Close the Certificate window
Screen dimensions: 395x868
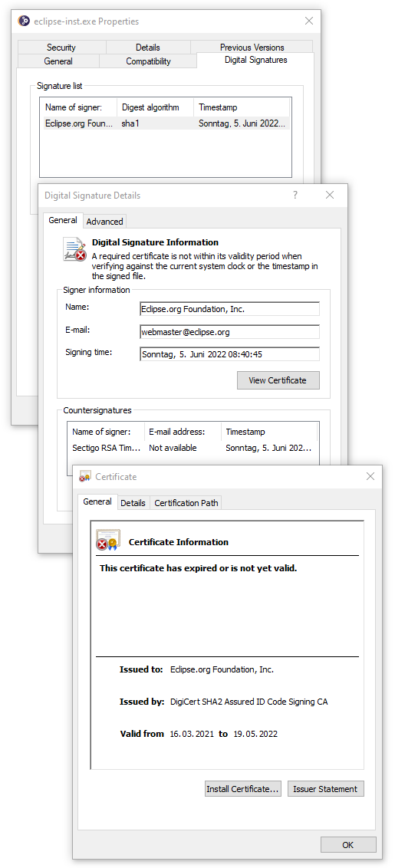tap(370, 476)
